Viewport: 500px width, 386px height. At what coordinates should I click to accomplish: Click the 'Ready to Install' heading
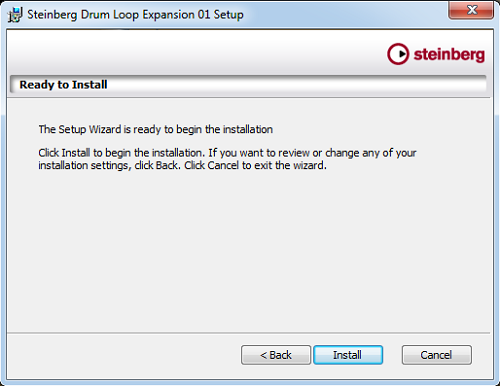[63, 85]
